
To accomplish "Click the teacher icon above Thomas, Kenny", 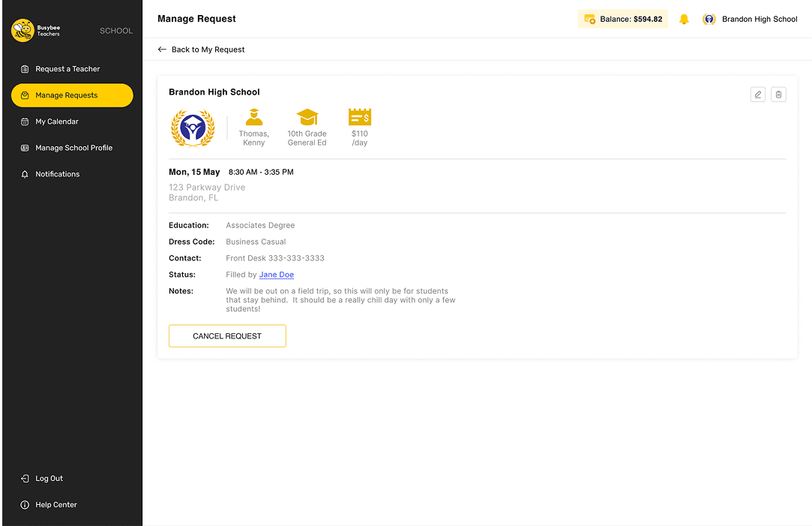I will (x=254, y=117).
